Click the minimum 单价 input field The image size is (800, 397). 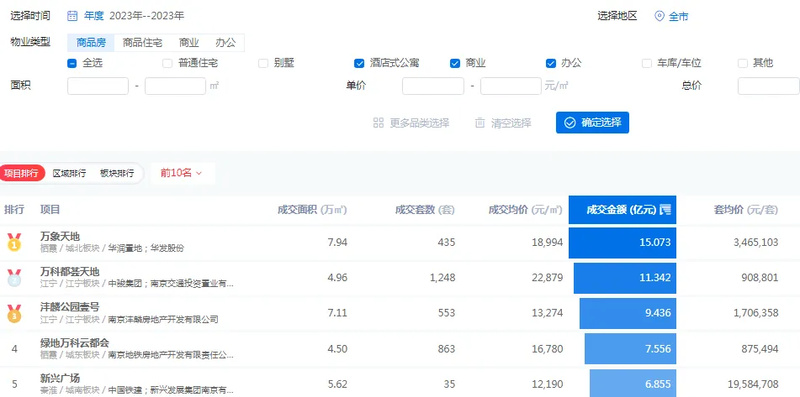point(433,86)
